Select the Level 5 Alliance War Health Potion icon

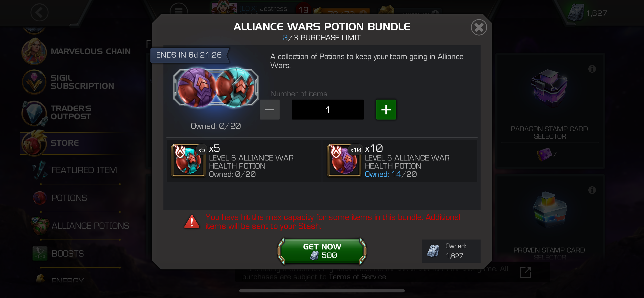click(344, 160)
